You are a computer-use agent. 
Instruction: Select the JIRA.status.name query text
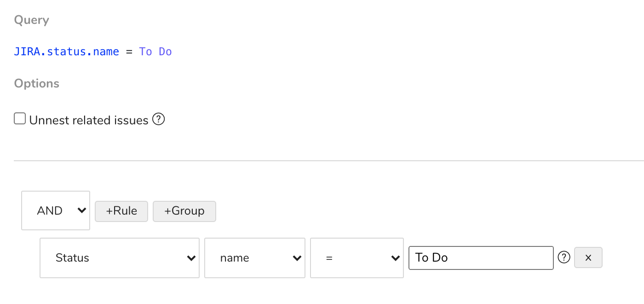[67, 52]
